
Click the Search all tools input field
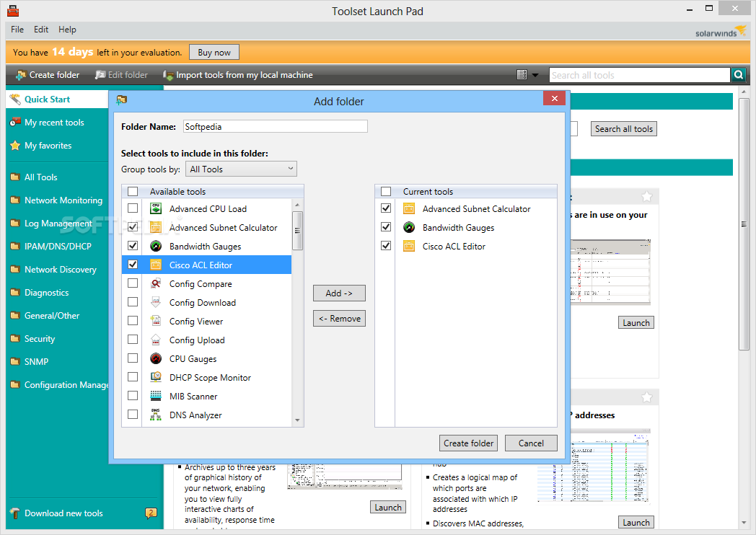tap(639, 75)
